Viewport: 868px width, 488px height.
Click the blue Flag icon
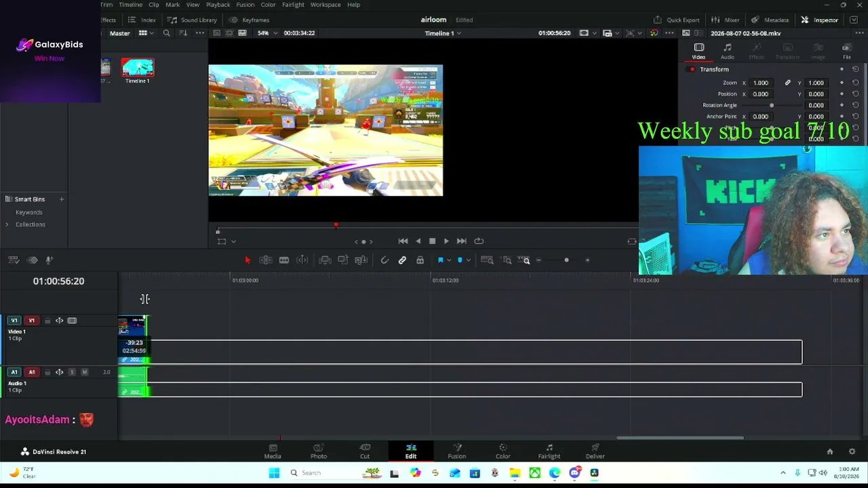(x=441, y=260)
